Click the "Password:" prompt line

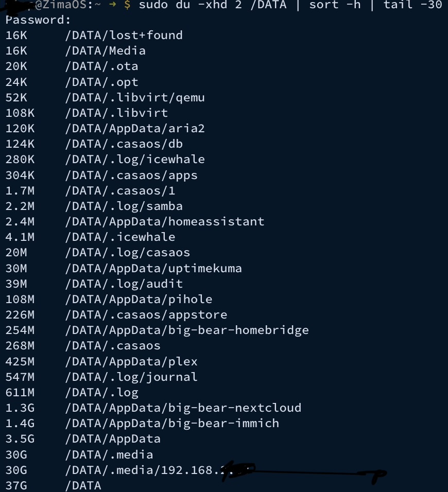point(38,20)
